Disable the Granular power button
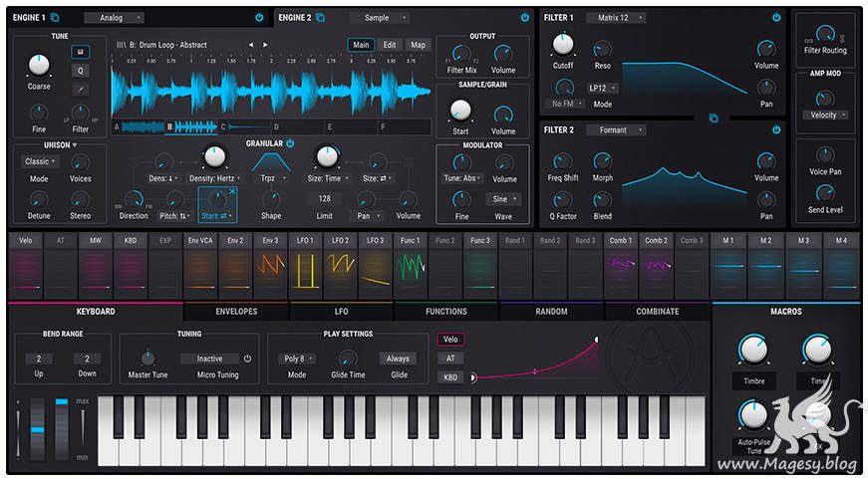The width and height of the screenshot is (868, 480). click(x=290, y=143)
